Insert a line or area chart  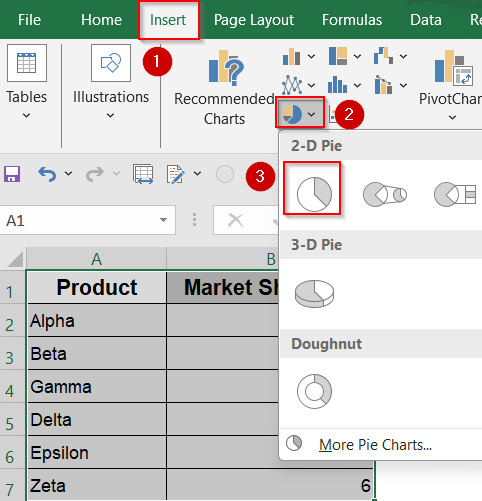pyautogui.click(x=292, y=85)
